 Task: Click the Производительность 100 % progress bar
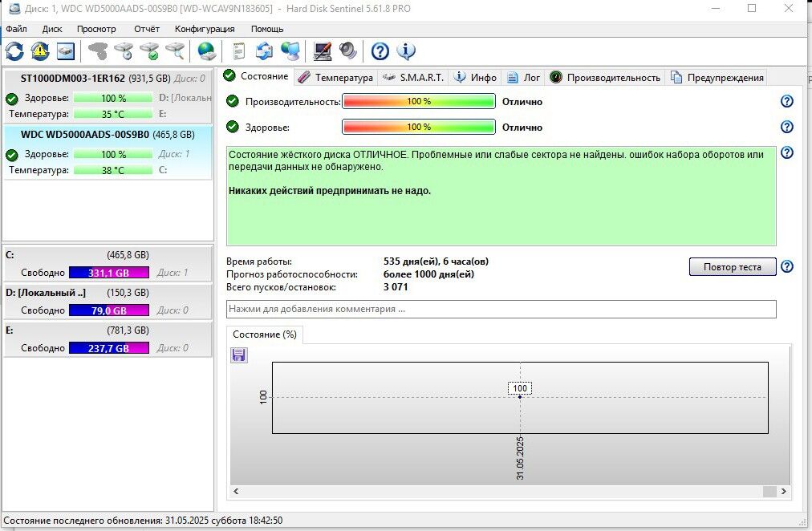click(x=418, y=101)
